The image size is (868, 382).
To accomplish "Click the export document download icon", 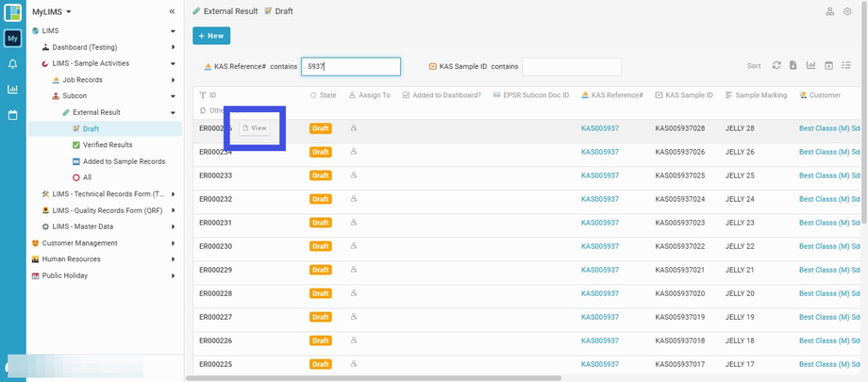I will click(793, 65).
